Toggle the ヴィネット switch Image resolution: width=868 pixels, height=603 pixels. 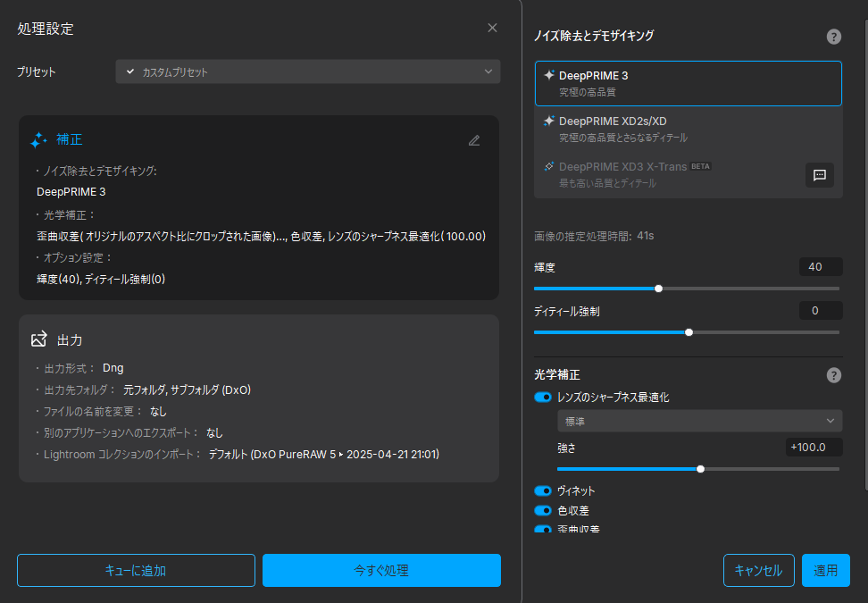coord(543,490)
